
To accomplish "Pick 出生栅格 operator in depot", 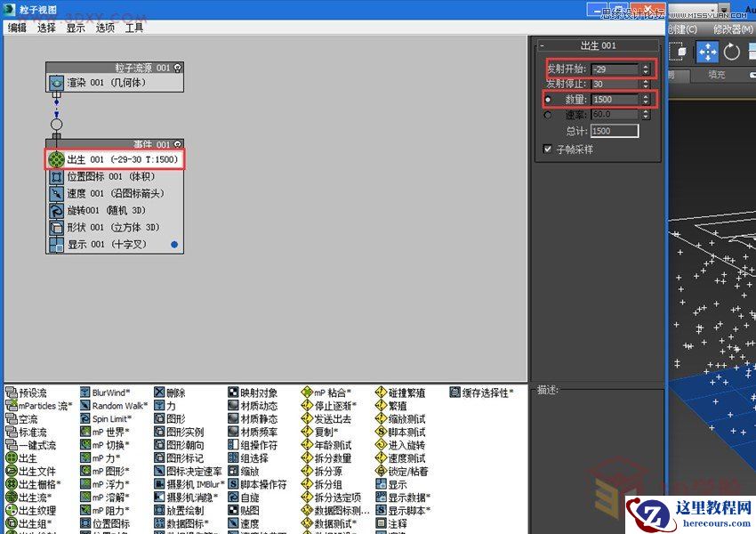I will [x=33, y=484].
